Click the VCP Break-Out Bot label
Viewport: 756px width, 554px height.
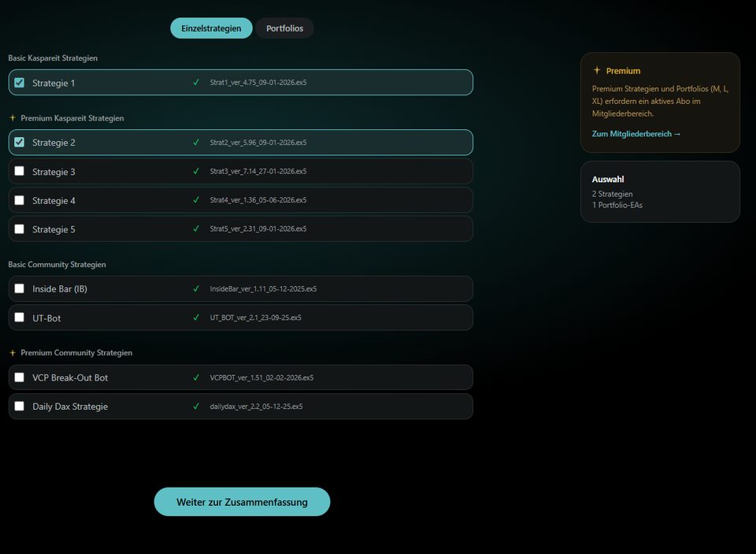pyautogui.click(x=70, y=377)
